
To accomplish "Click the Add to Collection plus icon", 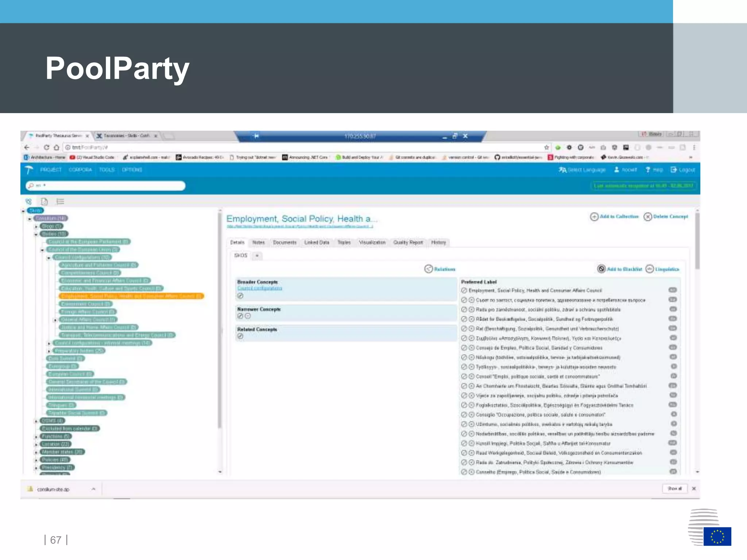I will (594, 217).
